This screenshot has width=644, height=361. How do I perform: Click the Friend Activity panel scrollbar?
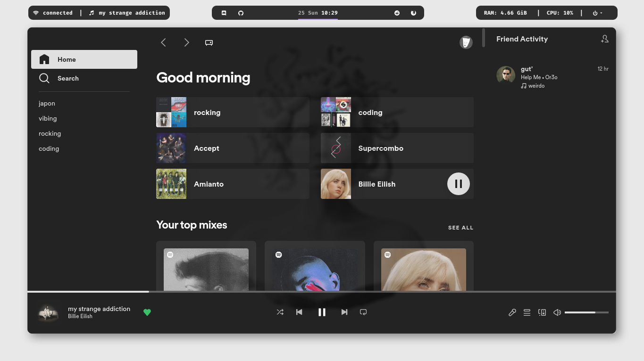pos(484,38)
